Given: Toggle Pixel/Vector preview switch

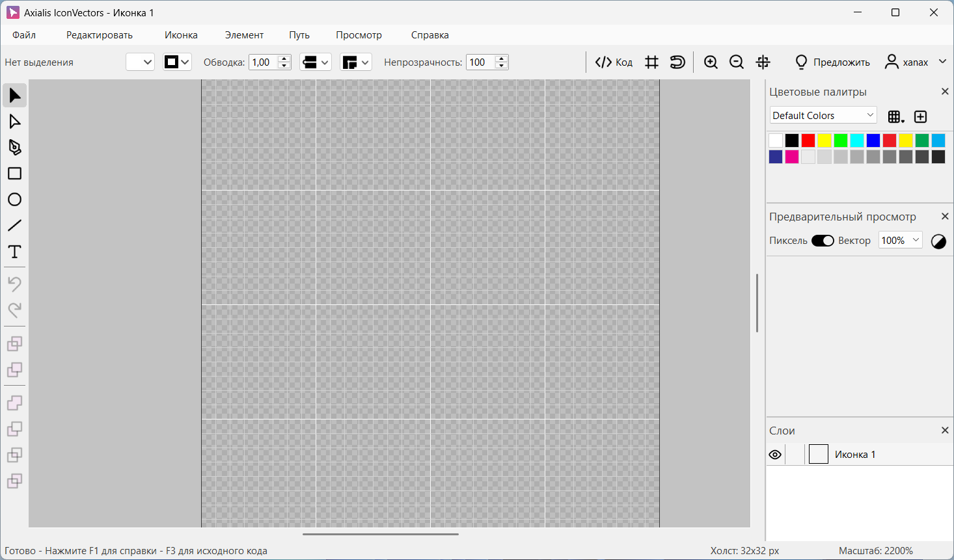Looking at the screenshot, I should point(823,241).
